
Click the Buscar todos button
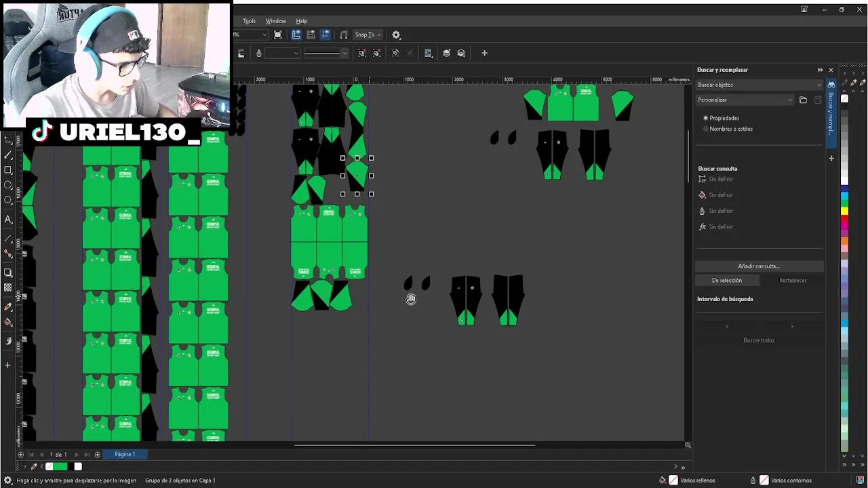pyautogui.click(x=759, y=340)
